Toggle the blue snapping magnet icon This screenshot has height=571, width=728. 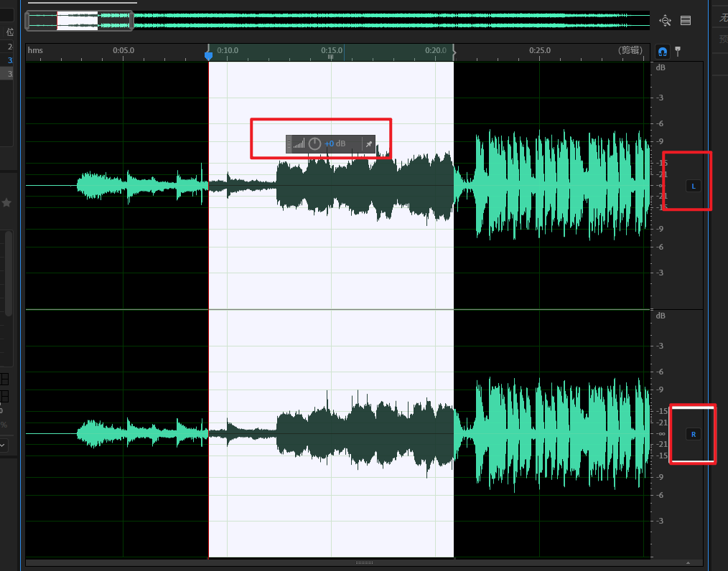tap(663, 51)
